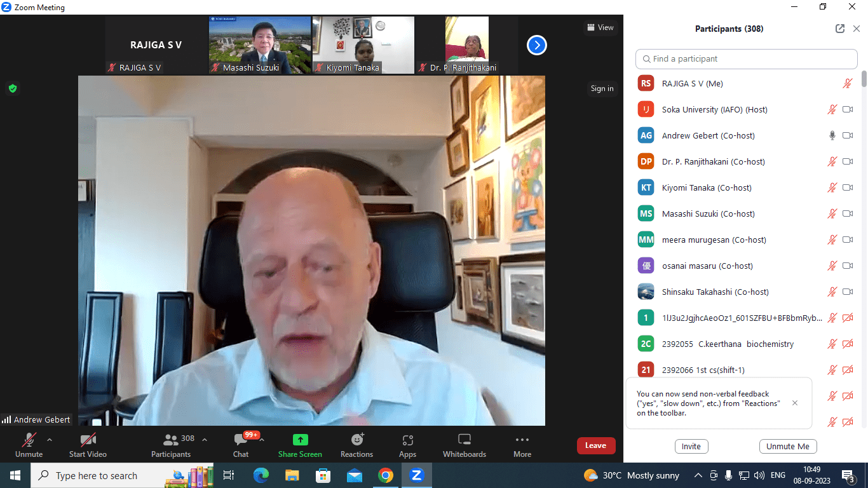Toggle Start Video in the toolbar

coord(88,440)
